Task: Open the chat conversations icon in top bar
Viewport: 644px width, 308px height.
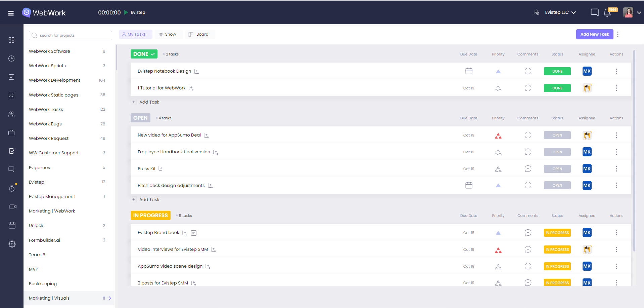Action: (x=594, y=12)
